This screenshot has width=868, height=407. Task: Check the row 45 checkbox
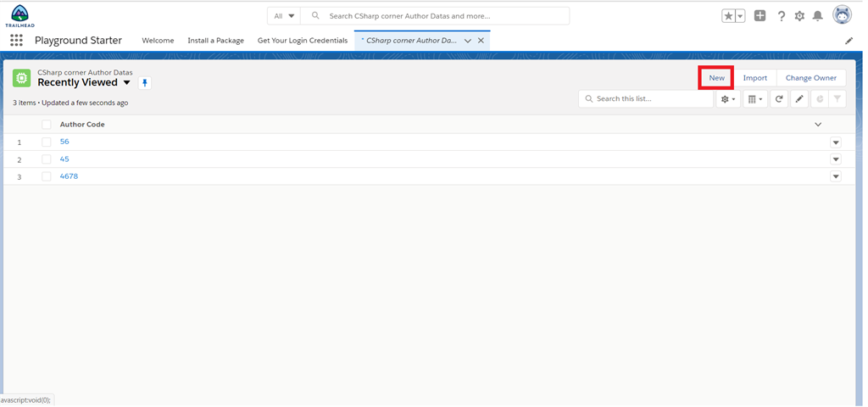pyautogui.click(x=47, y=159)
